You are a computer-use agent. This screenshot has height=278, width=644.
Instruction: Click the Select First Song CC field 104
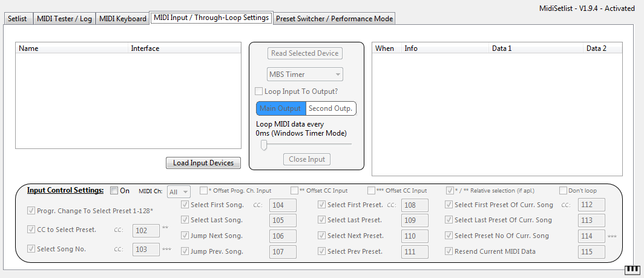[x=282, y=206]
